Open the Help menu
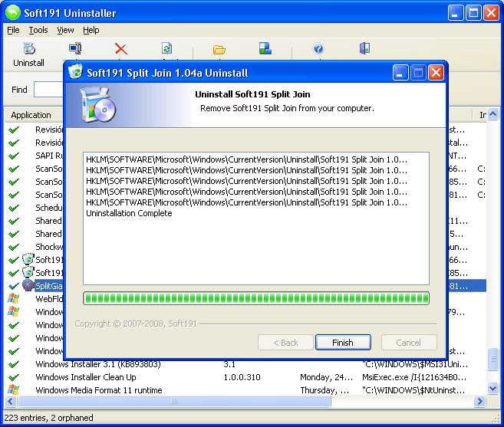This screenshot has width=504, height=427. tap(91, 30)
